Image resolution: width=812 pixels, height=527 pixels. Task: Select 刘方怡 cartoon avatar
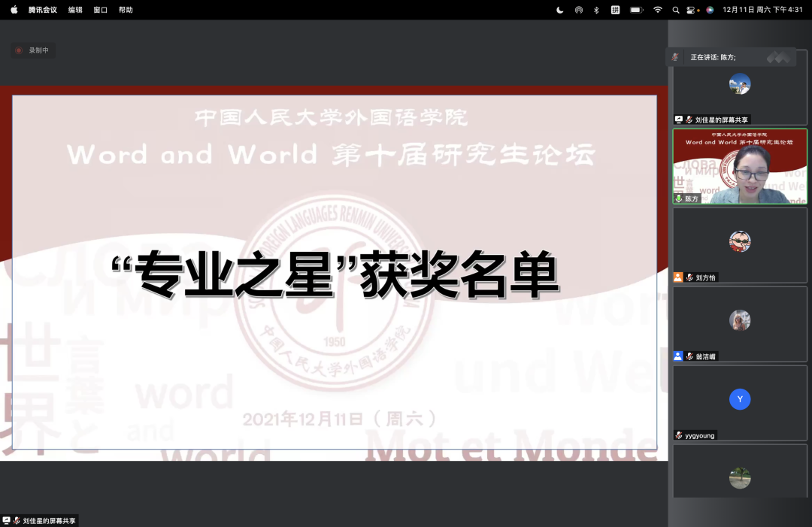(740, 241)
